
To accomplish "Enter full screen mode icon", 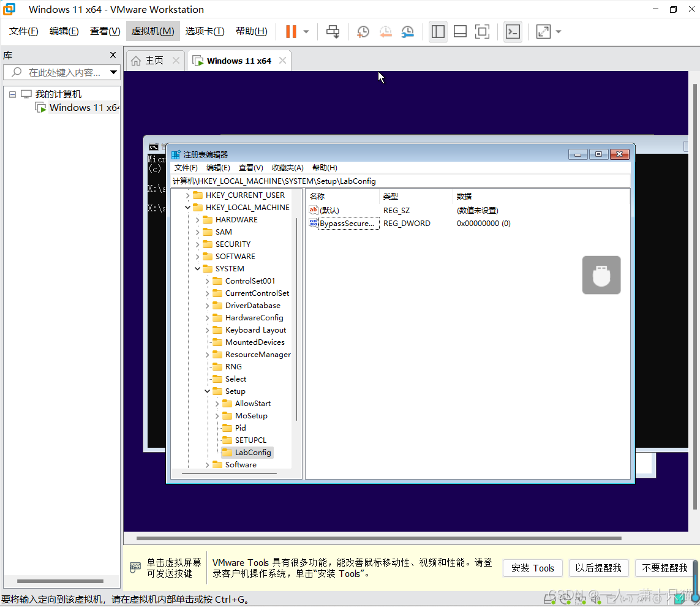I will point(482,32).
